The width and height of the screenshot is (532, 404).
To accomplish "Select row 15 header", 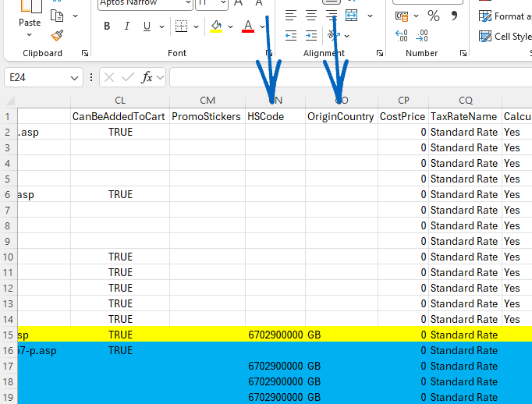I will pos(8,335).
